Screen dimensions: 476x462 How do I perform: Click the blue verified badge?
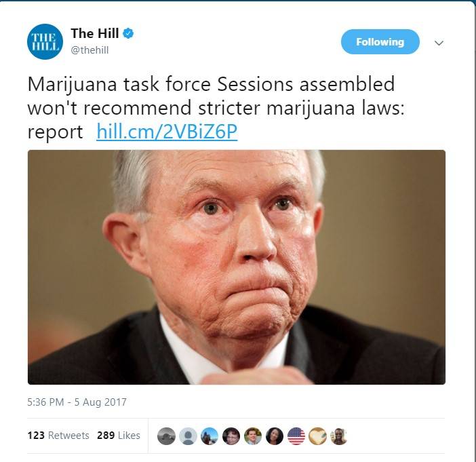tap(128, 33)
